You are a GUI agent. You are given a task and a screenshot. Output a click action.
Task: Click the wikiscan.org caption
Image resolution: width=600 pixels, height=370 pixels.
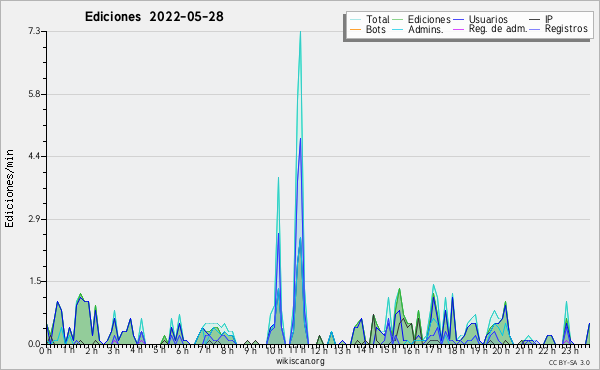(x=300, y=361)
